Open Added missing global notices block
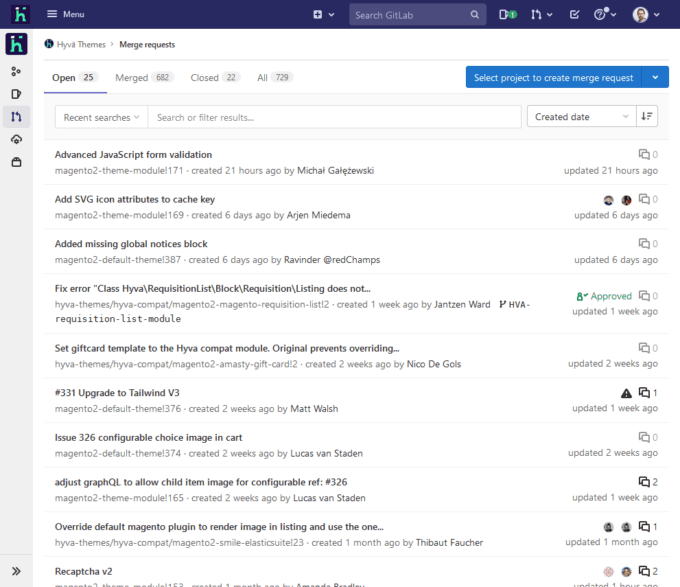 pos(131,244)
